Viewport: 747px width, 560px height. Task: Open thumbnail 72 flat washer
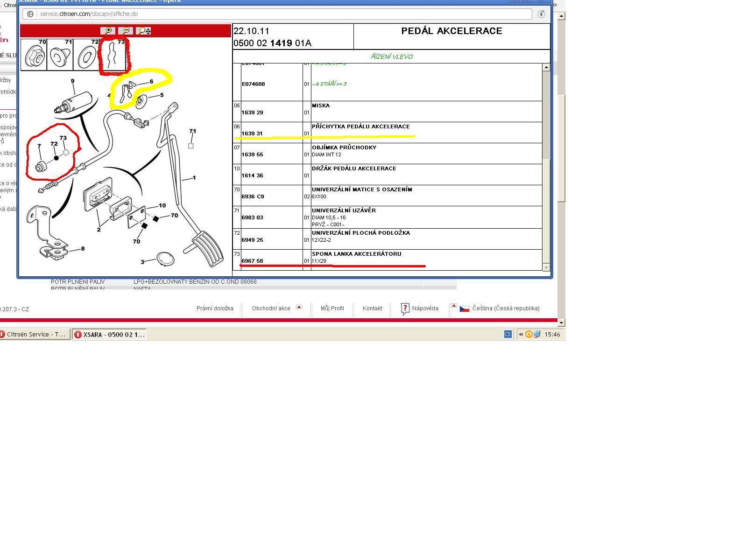(x=86, y=55)
